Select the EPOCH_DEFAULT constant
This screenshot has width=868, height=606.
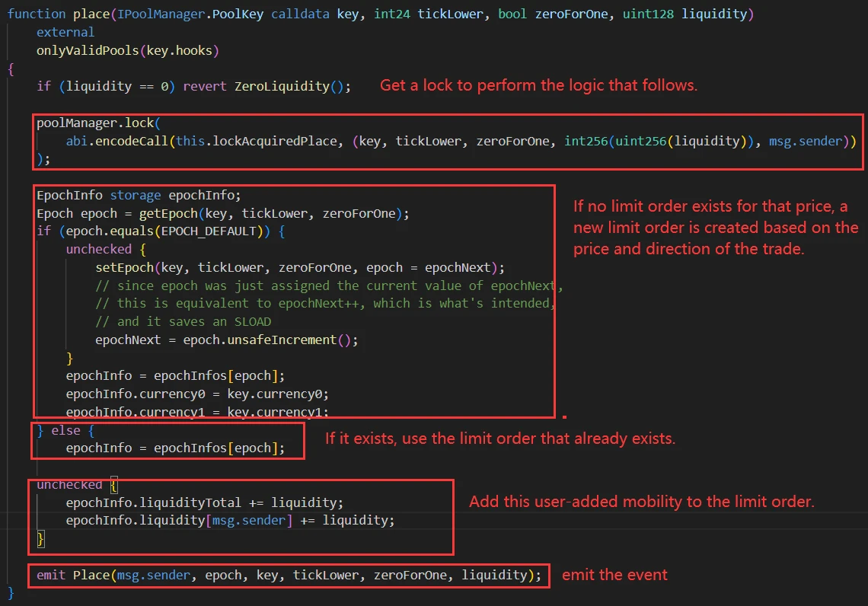coord(217,231)
